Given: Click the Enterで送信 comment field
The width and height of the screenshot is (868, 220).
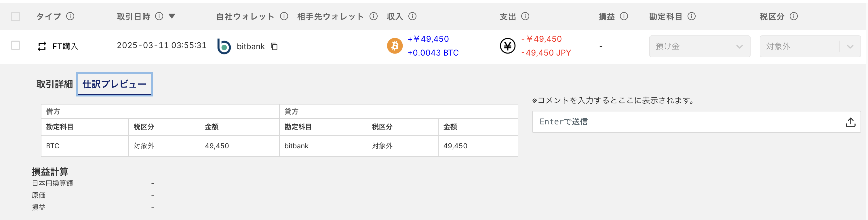Looking at the screenshot, I should [x=687, y=122].
